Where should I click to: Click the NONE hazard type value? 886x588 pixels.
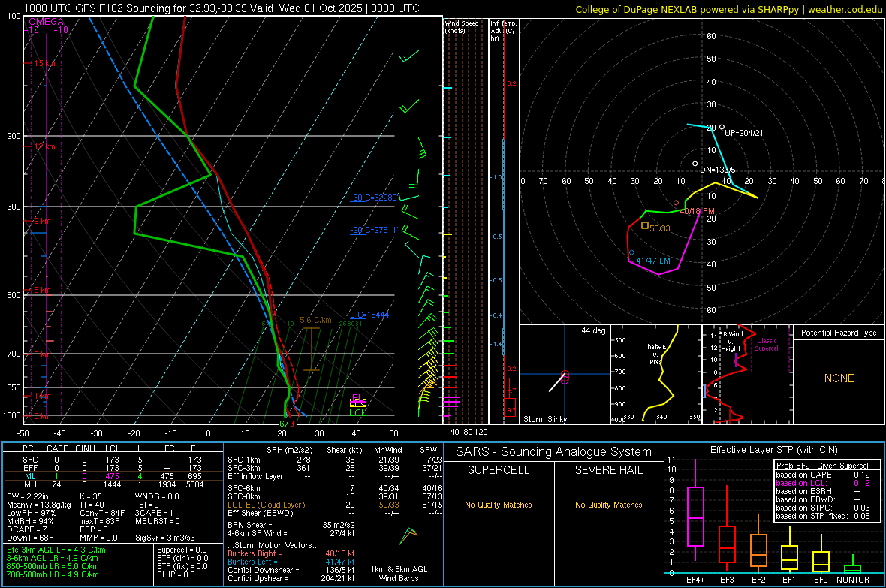point(839,378)
